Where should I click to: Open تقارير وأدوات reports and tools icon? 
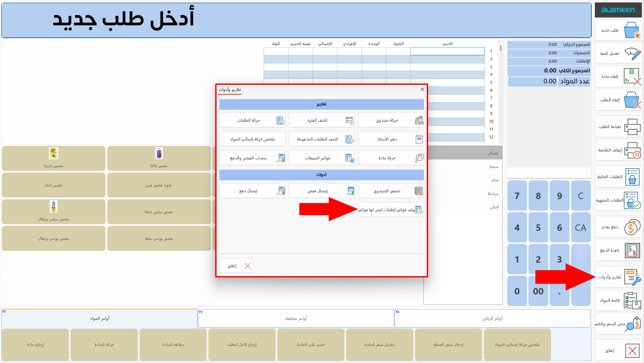[x=632, y=277]
